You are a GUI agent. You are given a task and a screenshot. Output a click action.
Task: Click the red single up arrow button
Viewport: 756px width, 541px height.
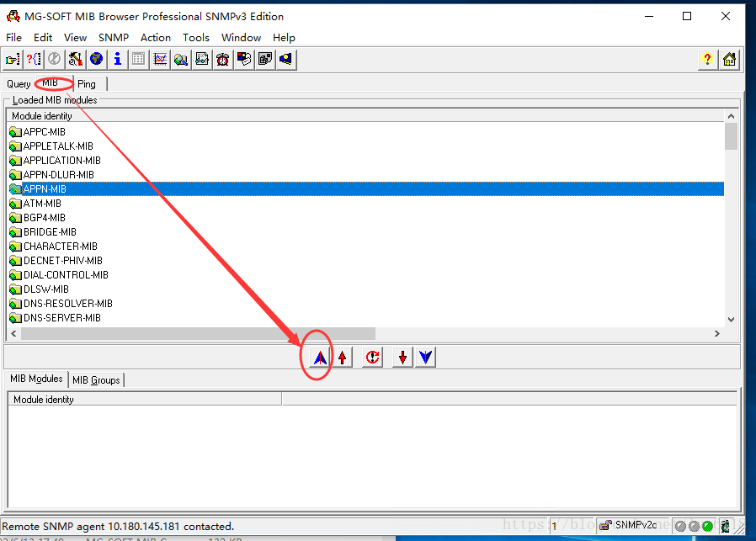pyautogui.click(x=343, y=358)
